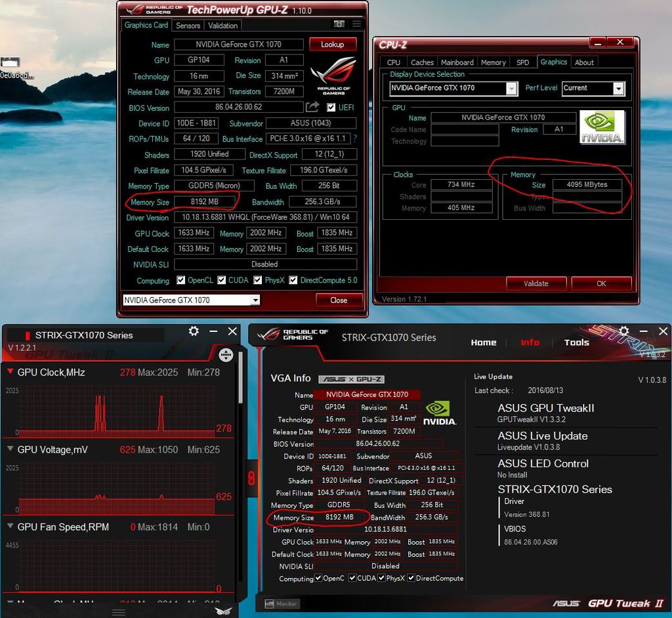Click the red link icon between GPU Tweak panels

[251, 478]
